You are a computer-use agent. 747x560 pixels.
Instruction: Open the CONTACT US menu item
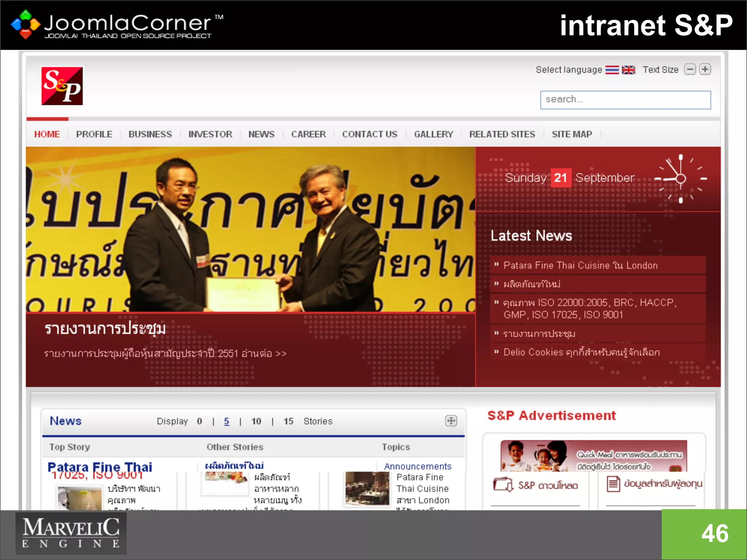click(369, 134)
